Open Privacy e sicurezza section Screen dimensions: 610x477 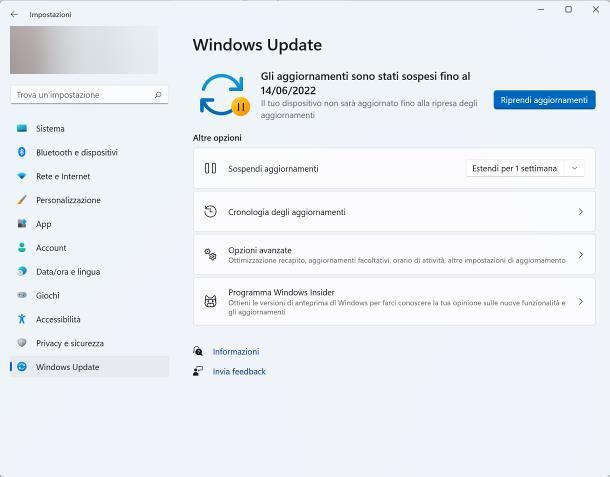[89, 343]
